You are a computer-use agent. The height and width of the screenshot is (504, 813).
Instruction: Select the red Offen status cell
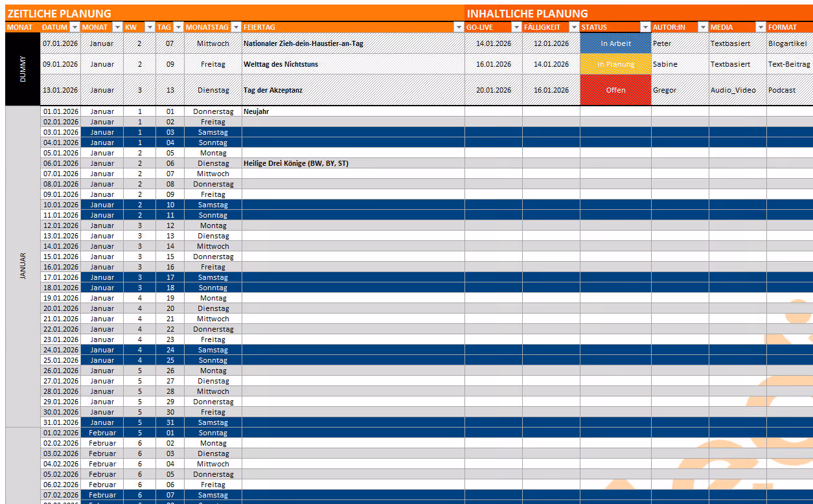(615, 90)
